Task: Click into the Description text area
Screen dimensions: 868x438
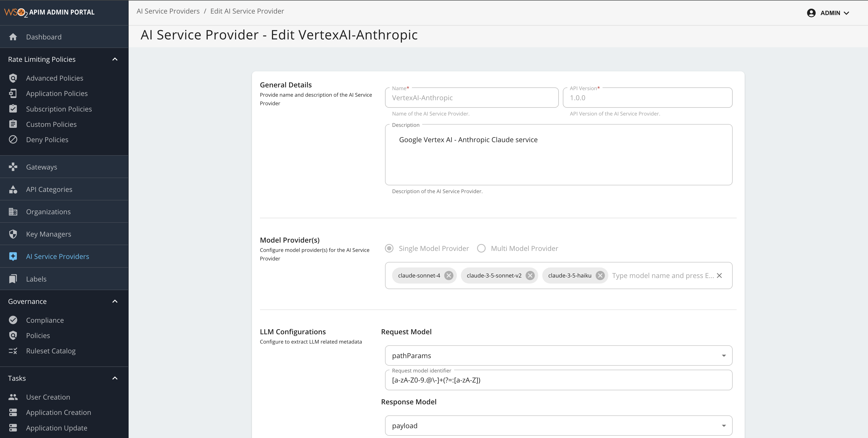Action: click(x=559, y=155)
